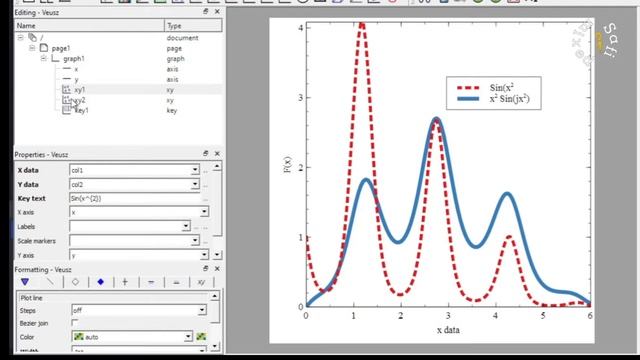Open the Error bar line tab with plus icon
The width and height of the screenshot is (640, 360).
[125, 282]
